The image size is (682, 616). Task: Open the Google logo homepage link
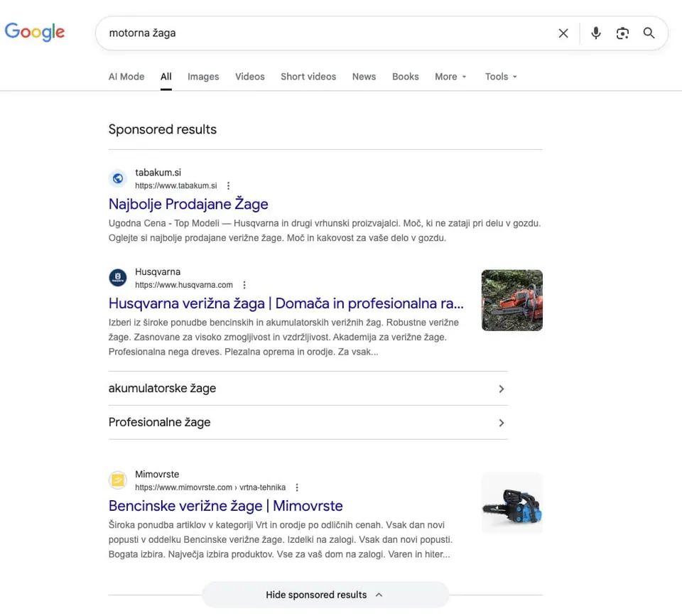[35, 32]
